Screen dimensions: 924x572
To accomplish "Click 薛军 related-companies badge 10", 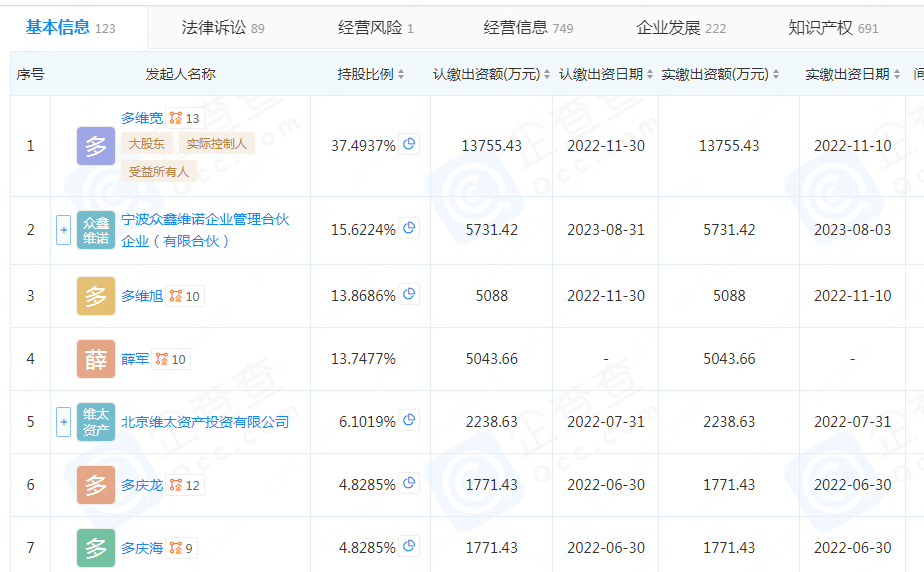I will (x=171, y=359).
